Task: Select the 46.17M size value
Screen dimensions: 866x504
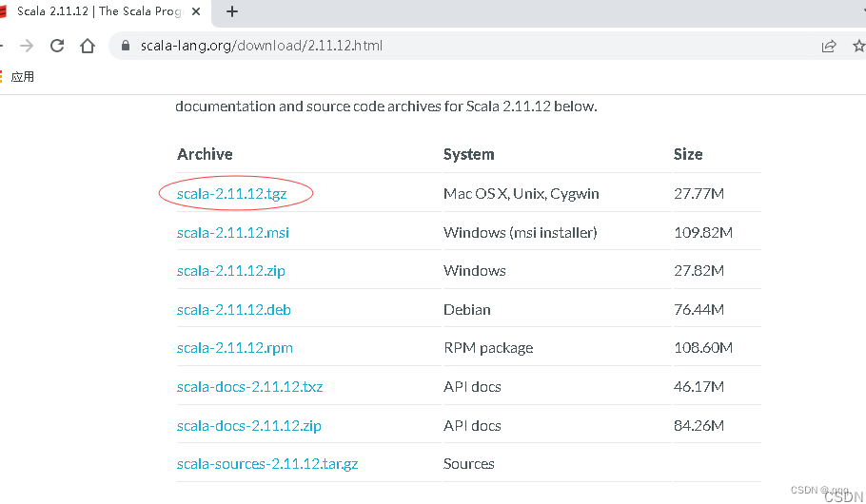Action: (x=699, y=386)
